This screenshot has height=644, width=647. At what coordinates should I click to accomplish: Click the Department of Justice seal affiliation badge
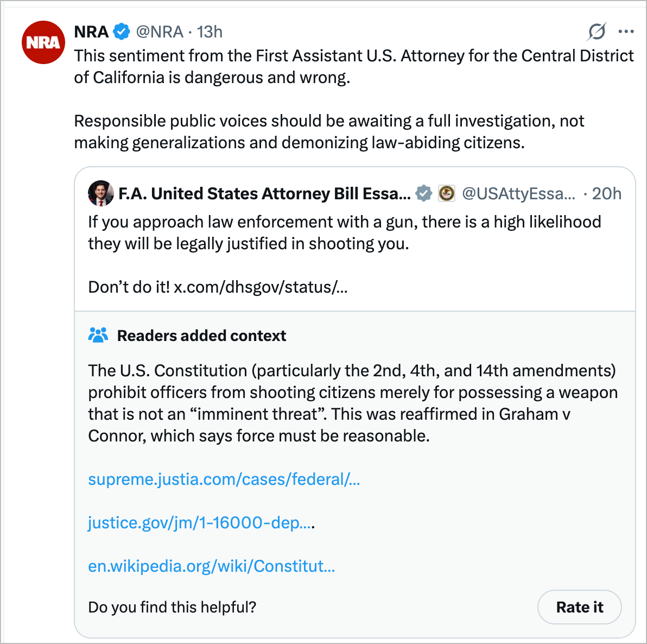(x=447, y=193)
